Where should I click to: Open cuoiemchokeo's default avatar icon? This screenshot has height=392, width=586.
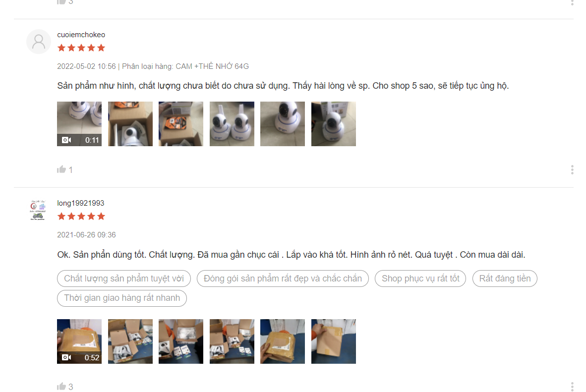point(39,42)
